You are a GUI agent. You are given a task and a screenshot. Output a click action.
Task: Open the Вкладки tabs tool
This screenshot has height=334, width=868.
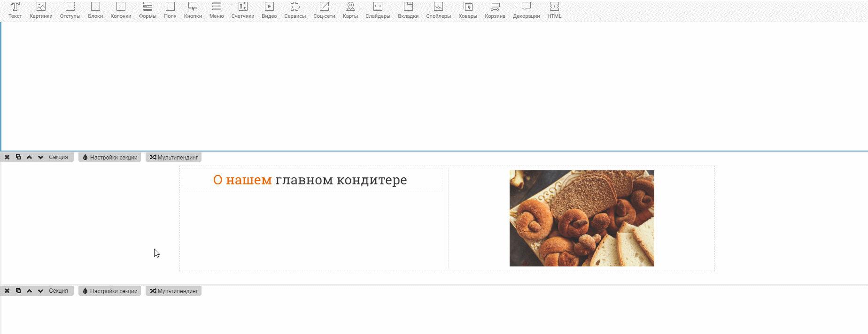408,10
